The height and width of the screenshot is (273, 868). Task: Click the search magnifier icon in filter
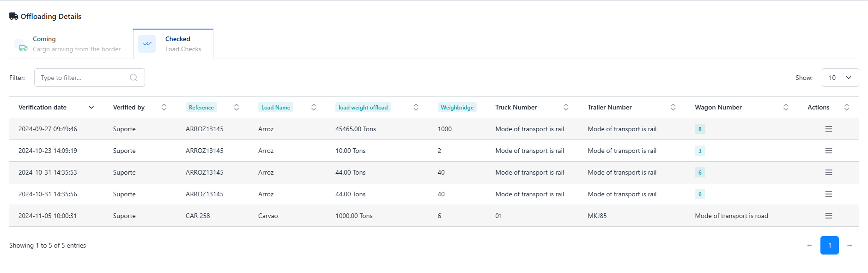point(134,78)
